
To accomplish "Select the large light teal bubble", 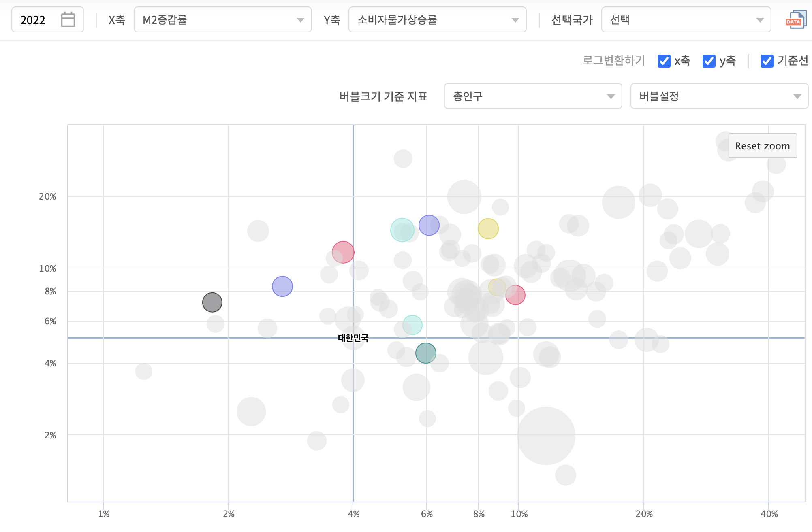I will (x=402, y=230).
